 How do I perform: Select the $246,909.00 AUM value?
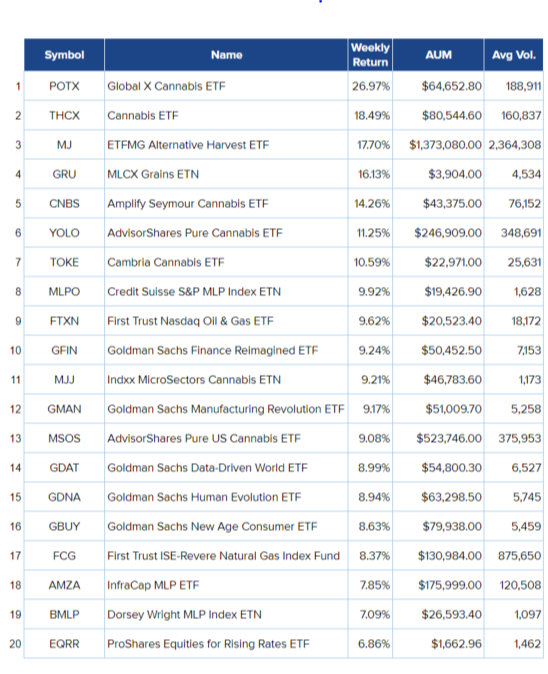(x=448, y=233)
